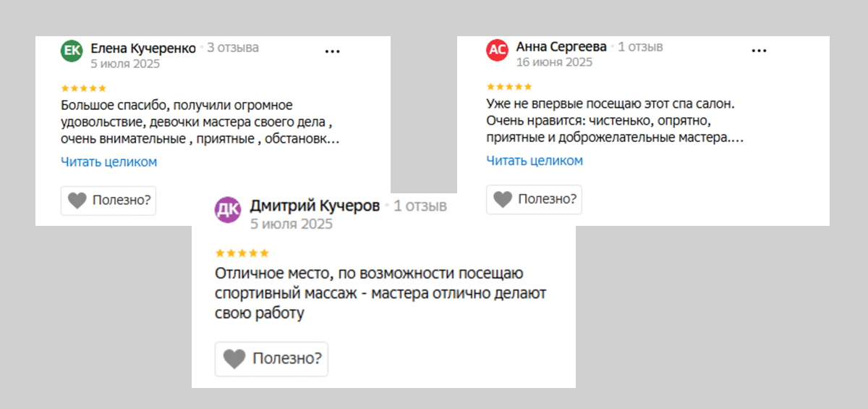868x409 pixels.
Task: Expand Анна Сергеева's review with Читать целиком
Action: pyautogui.click(x=534, y=161)
